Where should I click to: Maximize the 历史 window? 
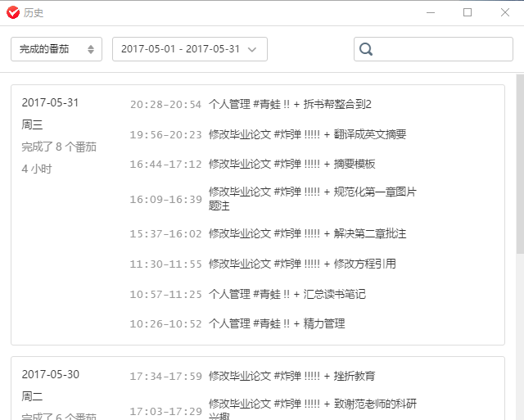(468, 13)
